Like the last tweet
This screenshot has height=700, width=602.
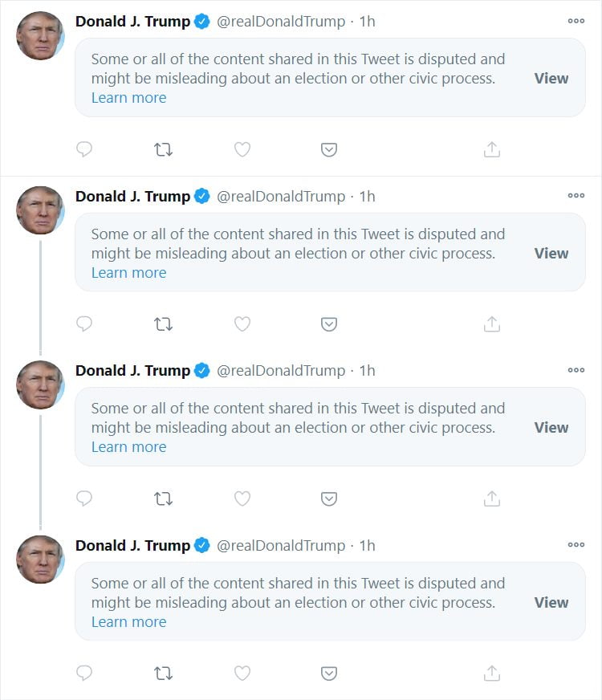point(242,674)
